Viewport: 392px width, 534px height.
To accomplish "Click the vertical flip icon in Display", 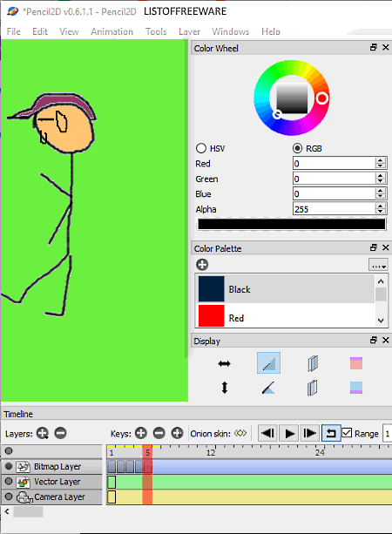I will click(225, 388).
